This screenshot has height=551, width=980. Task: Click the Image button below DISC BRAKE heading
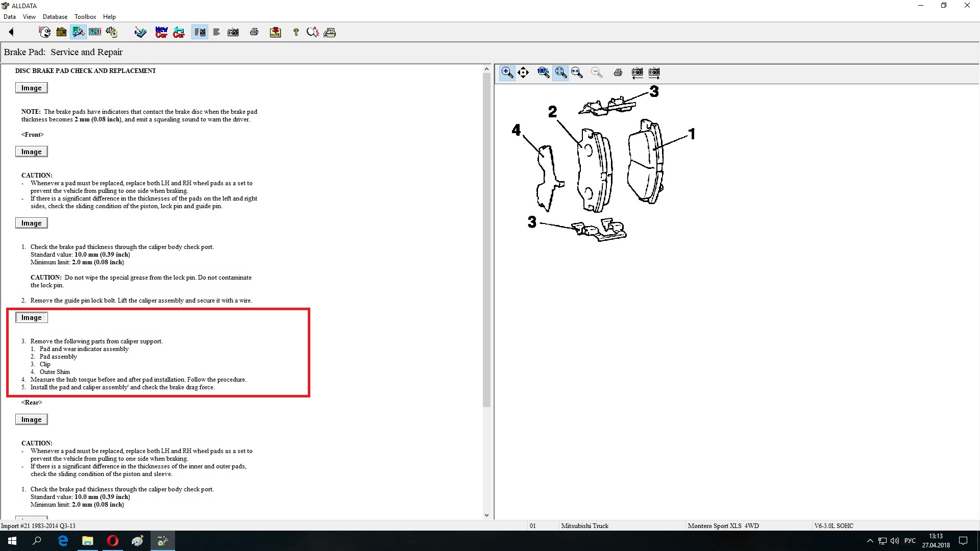[x=31, y=88]
